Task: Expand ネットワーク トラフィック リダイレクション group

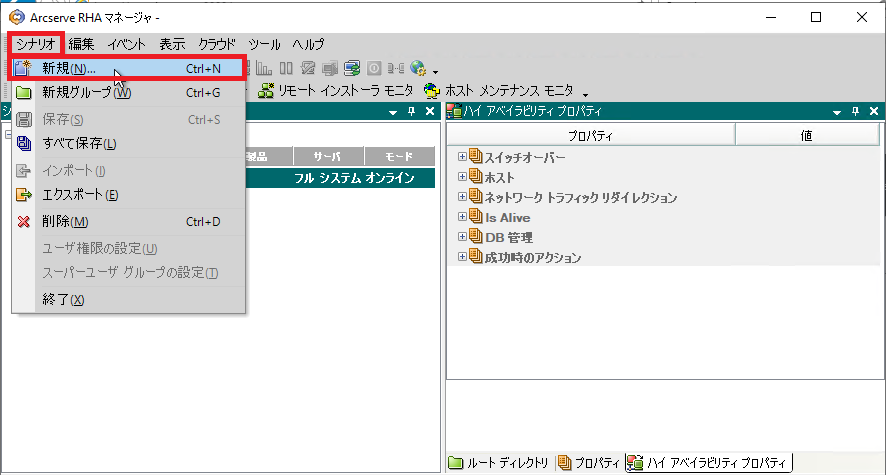Action: click(462, 197)
